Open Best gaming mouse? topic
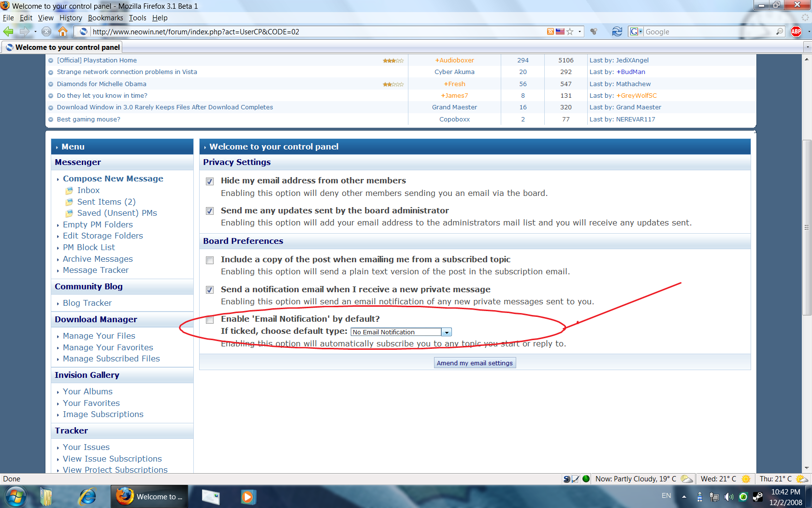Image resolution: width=812 pixels, height=508 pixels. (x=88, y=119)
